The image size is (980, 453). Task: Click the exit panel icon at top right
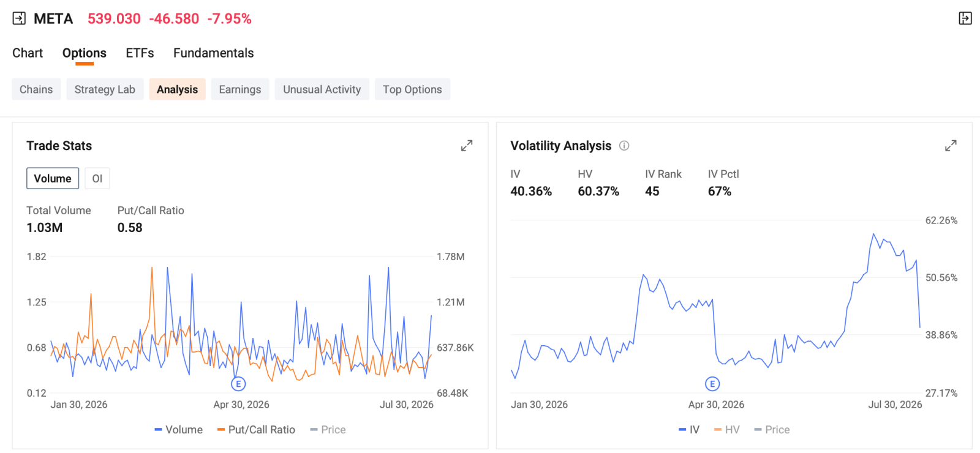pyautogui.click(x=965, y=18)
